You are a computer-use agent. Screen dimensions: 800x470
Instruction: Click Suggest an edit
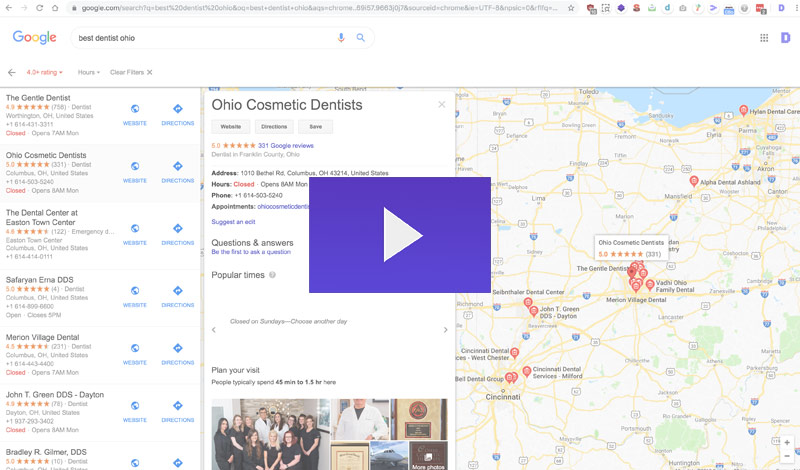click(x=233, y=222)
